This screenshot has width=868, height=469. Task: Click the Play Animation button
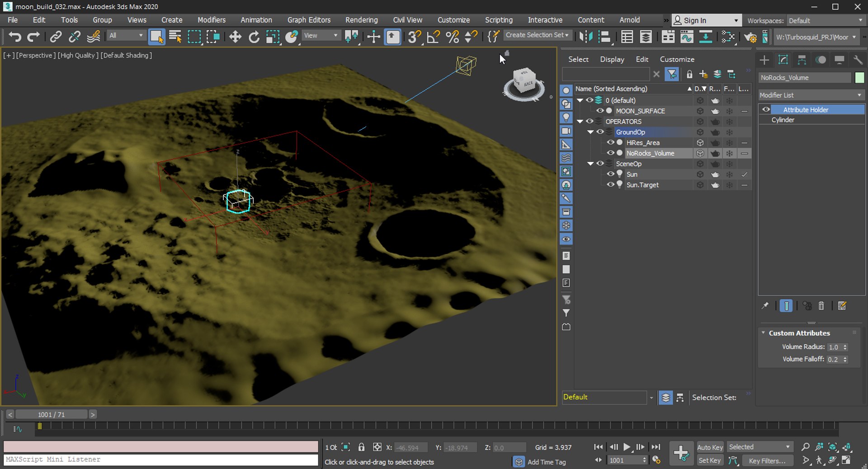[x=627, y=447]
